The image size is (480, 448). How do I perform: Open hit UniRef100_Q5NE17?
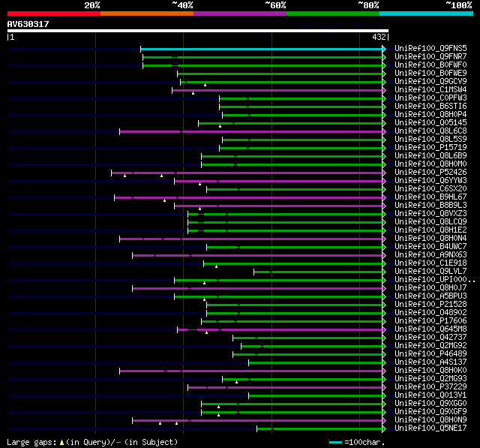pos(430,428)
